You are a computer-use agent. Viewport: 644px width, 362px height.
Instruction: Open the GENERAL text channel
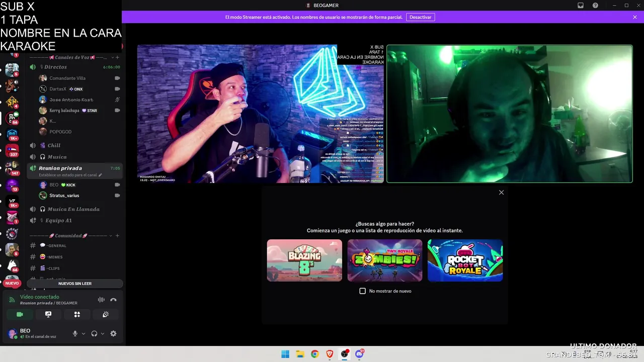point(74,245)
